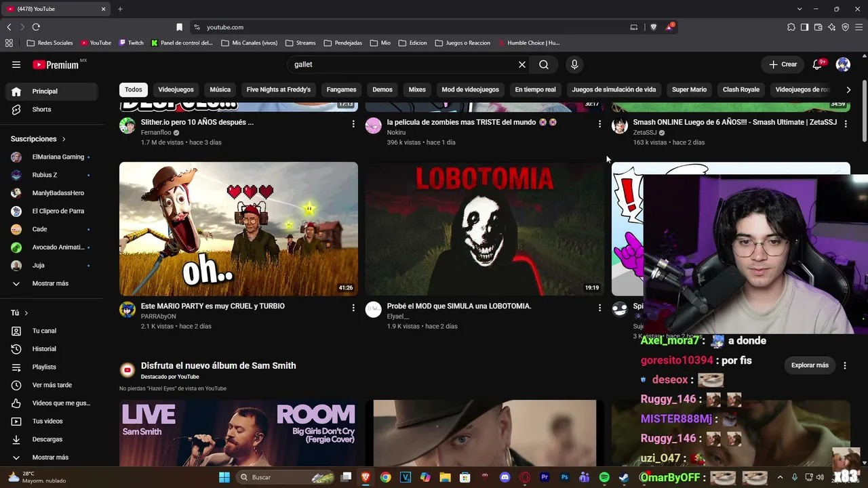The width and height of the screenshot is (868, 488).
Task: Open Tu canal in the sidebar
Action: [52, 331]
